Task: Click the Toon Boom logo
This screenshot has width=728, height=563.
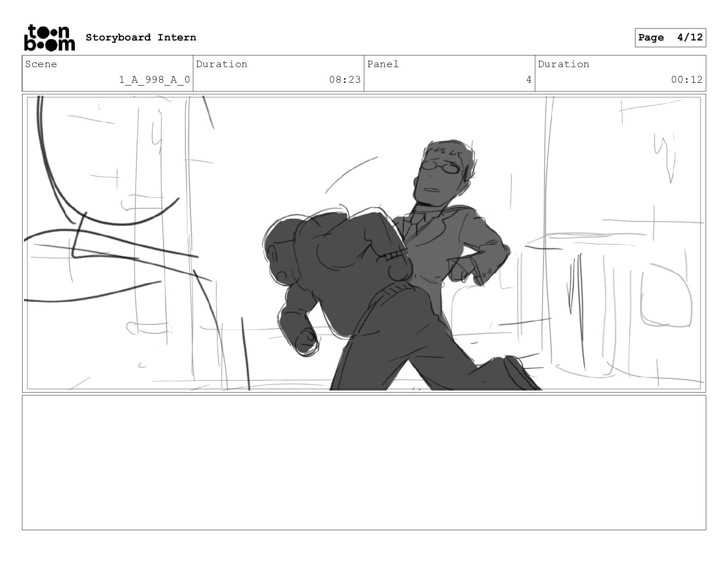Action: 49,38
